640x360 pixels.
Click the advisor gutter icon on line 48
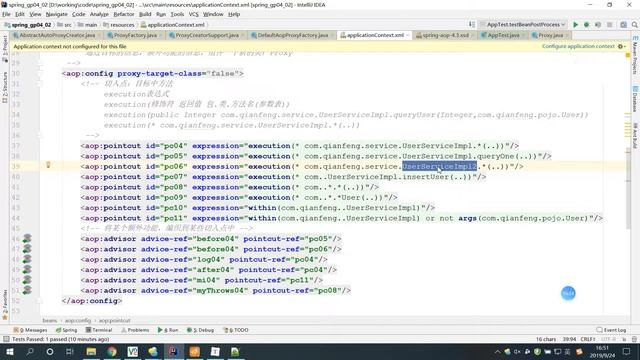pos(27,259)
